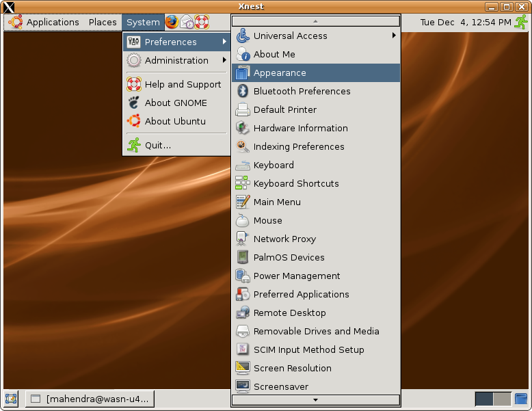The width and height of the screenshot is (532, 411).
Task: Click the Tue Dec 4 clock
Action: point(466,22)
